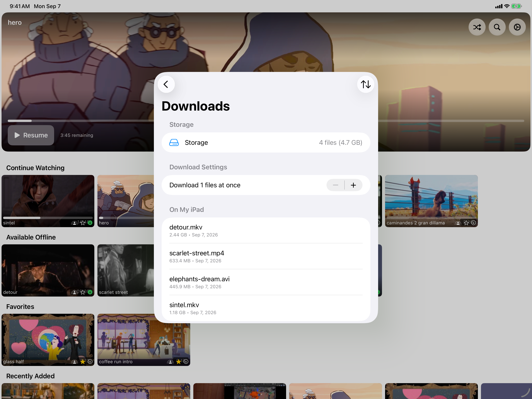Tap the person icon on coffee run intro
532x399 pixels.
(170, 362)
